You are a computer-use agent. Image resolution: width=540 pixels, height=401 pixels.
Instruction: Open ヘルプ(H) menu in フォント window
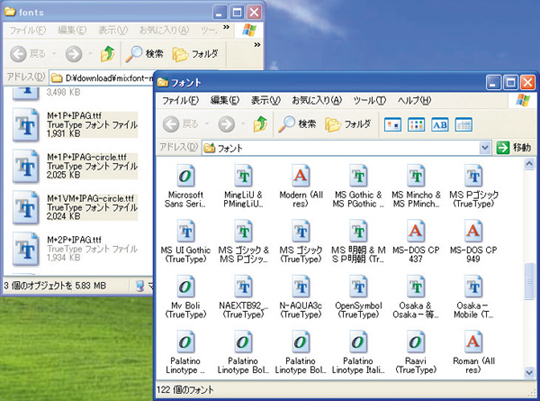coord(414,101)
